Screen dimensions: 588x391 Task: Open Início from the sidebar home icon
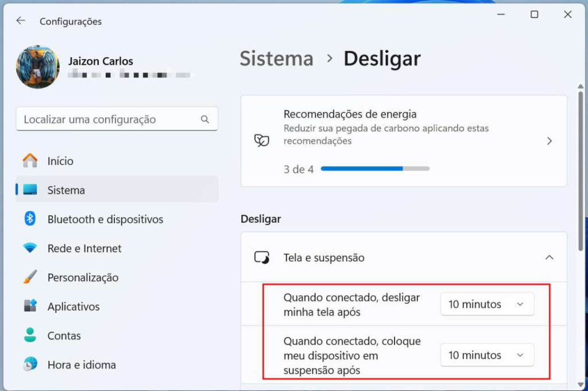(31, 161)
